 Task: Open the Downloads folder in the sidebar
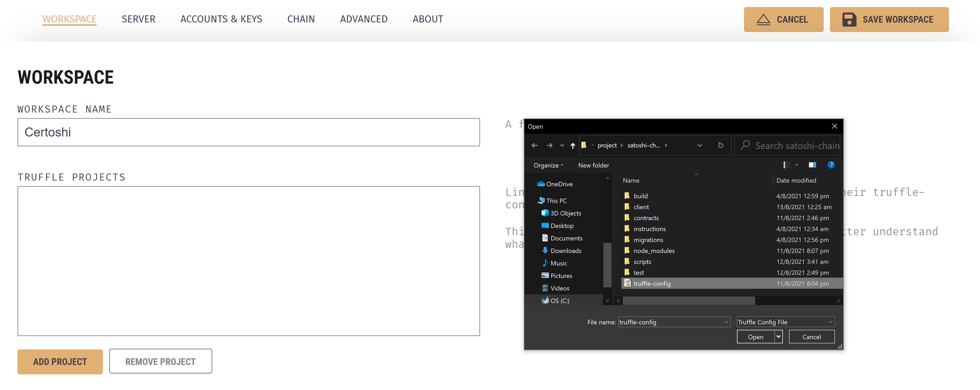click(x=565, y=251)
